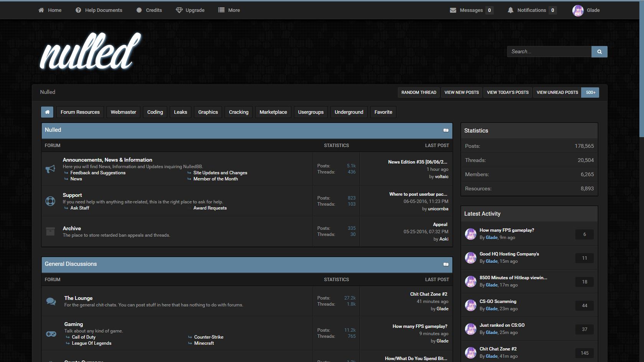Screen dimensions: 644x362
Task: Open the Favorite tab
Action: (383, 112)
